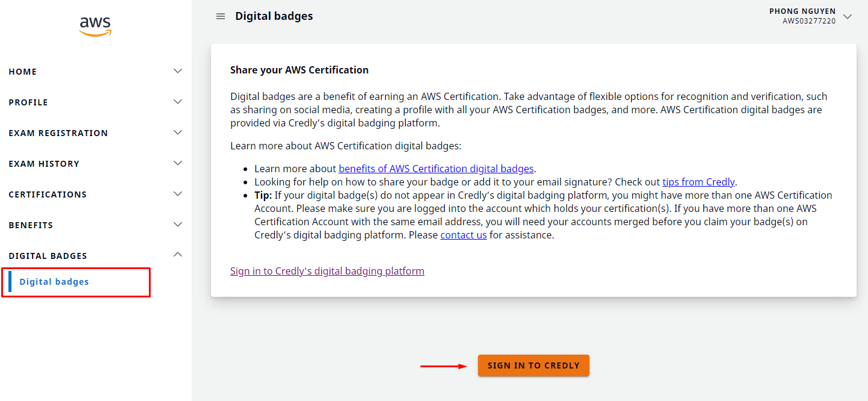Expand the HOME section chevron
Image resolution: width=868 pixels, height=401 pixels.
pyautogui.click(x=178, y=71)
